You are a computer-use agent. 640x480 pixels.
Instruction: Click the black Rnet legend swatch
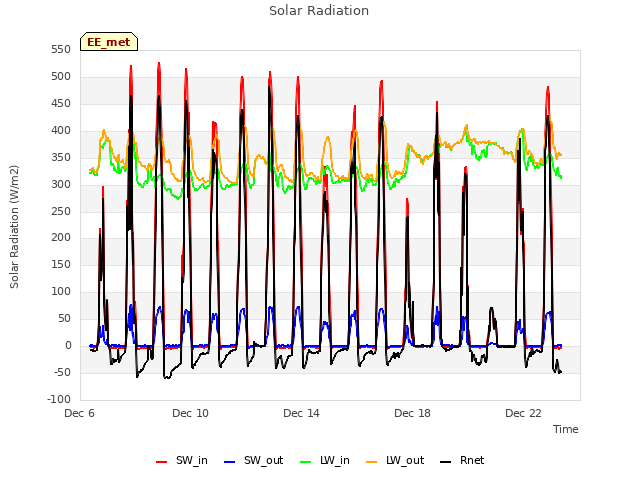click(446, 462)
